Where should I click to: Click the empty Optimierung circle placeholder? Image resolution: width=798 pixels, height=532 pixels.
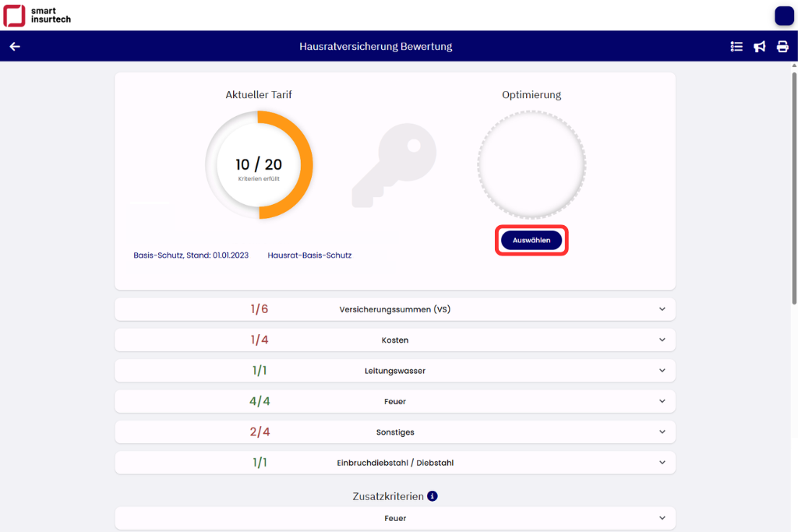point(531,165)
